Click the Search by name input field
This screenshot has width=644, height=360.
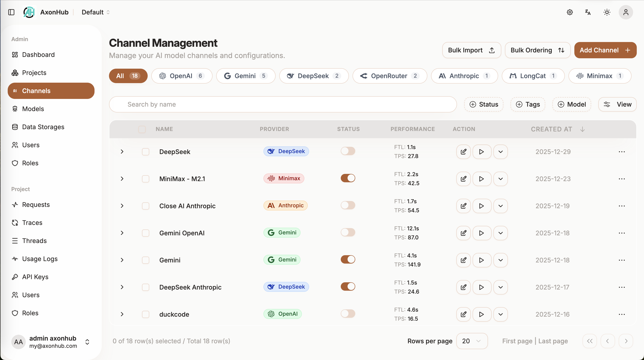click(282, 104)
